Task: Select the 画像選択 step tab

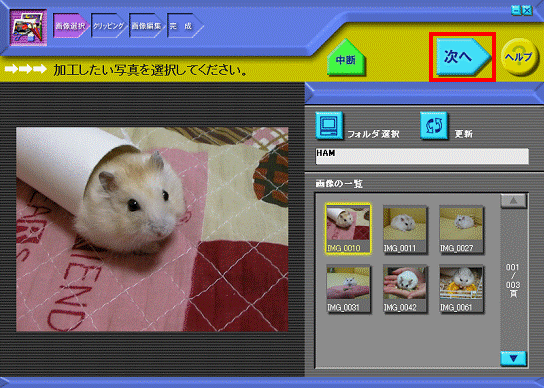Action: 71,26
